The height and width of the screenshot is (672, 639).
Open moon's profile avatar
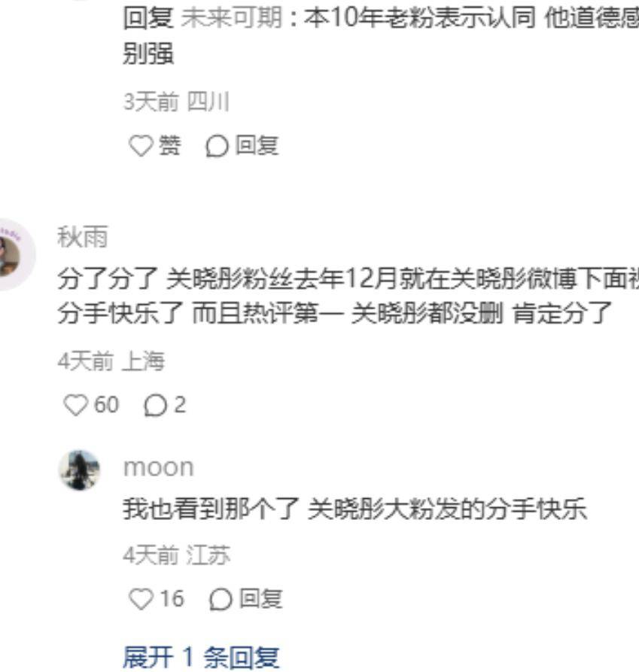tap(79, 470)
